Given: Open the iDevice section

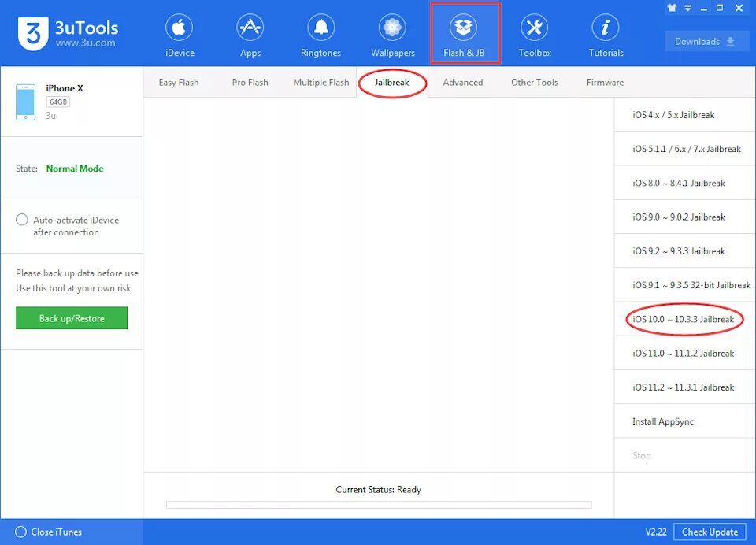Looking at the screenshot, I should (x=180, y=35).
